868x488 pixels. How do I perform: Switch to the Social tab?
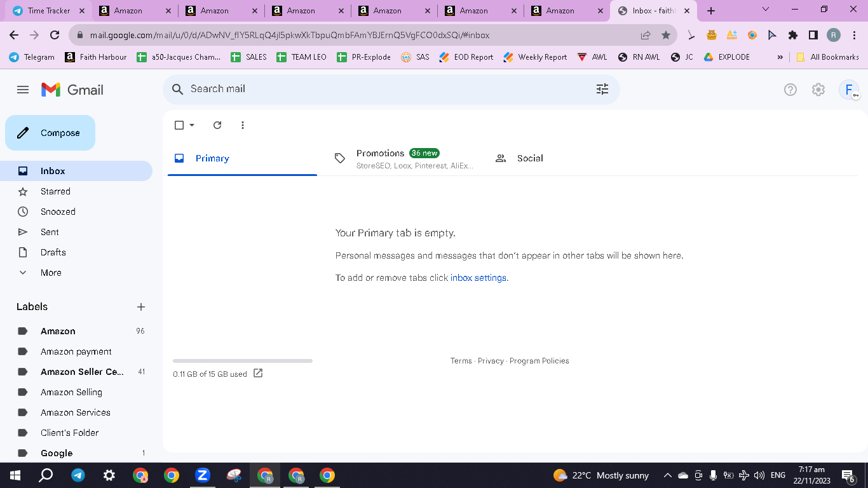pyautogui.click(x=562, y=158)
